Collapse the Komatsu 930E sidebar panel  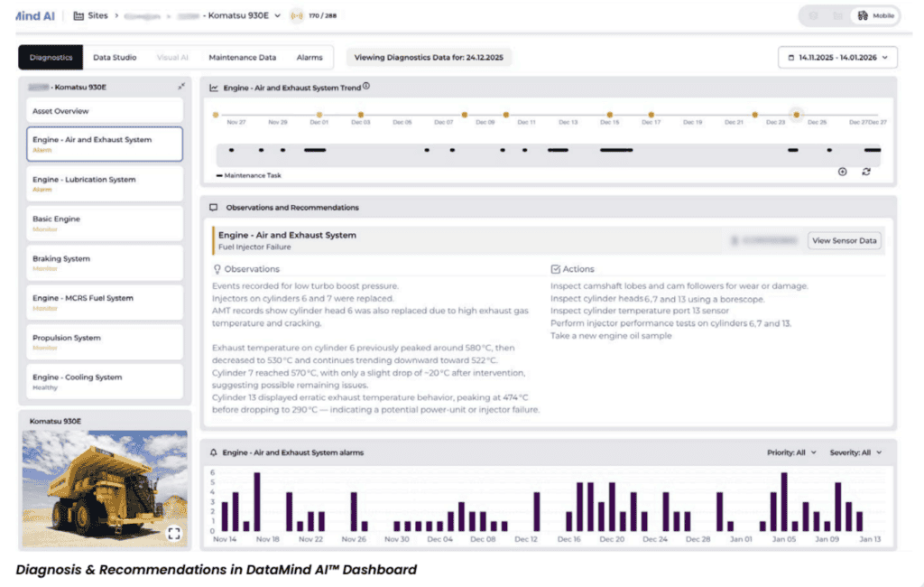coord(181,87)
